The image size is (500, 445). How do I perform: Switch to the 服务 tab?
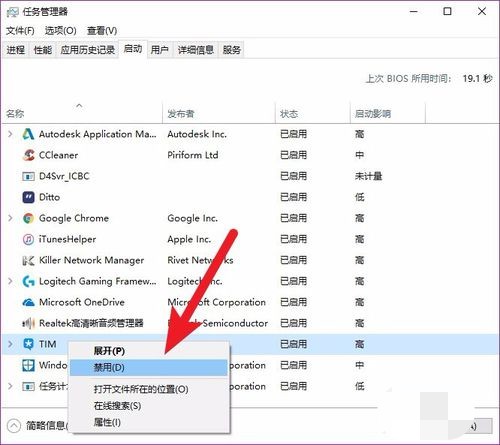[x=231, y=50]
